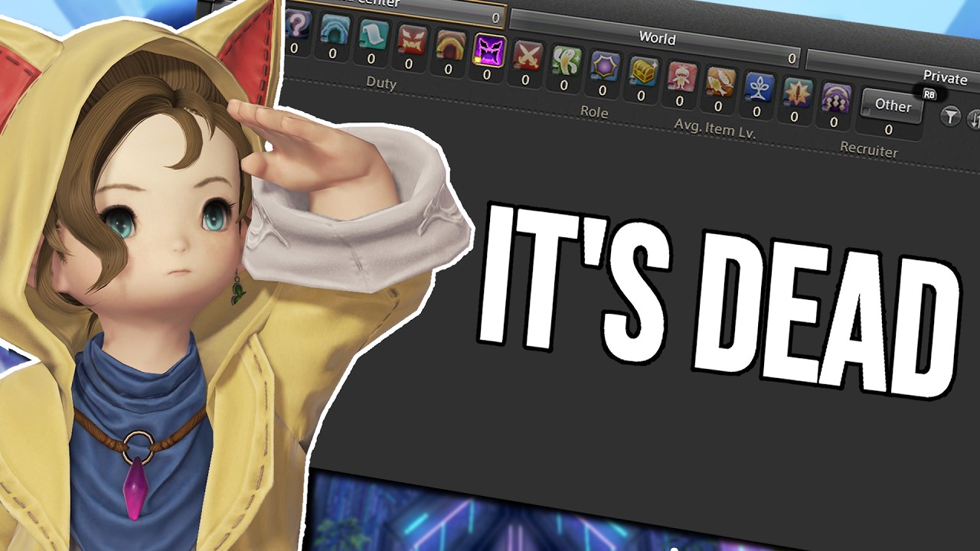
Task: Switch to the Private tab
Action: click(893, 70)
